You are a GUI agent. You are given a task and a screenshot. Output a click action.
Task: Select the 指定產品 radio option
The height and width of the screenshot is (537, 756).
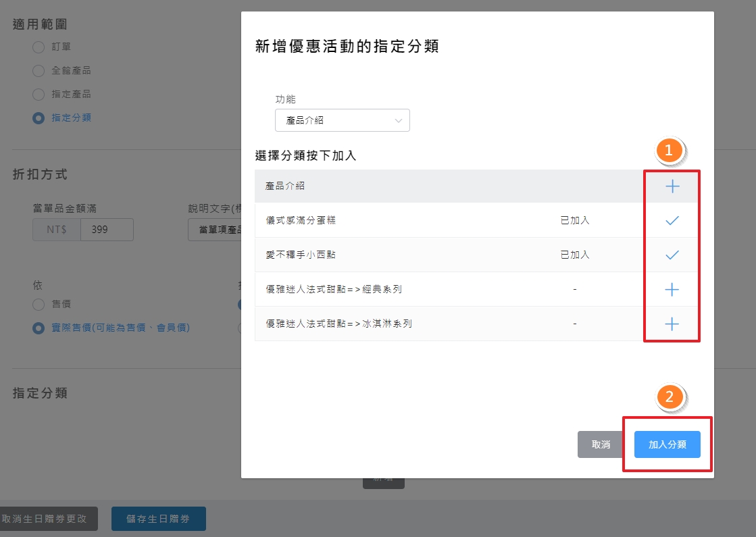[39, 94]
